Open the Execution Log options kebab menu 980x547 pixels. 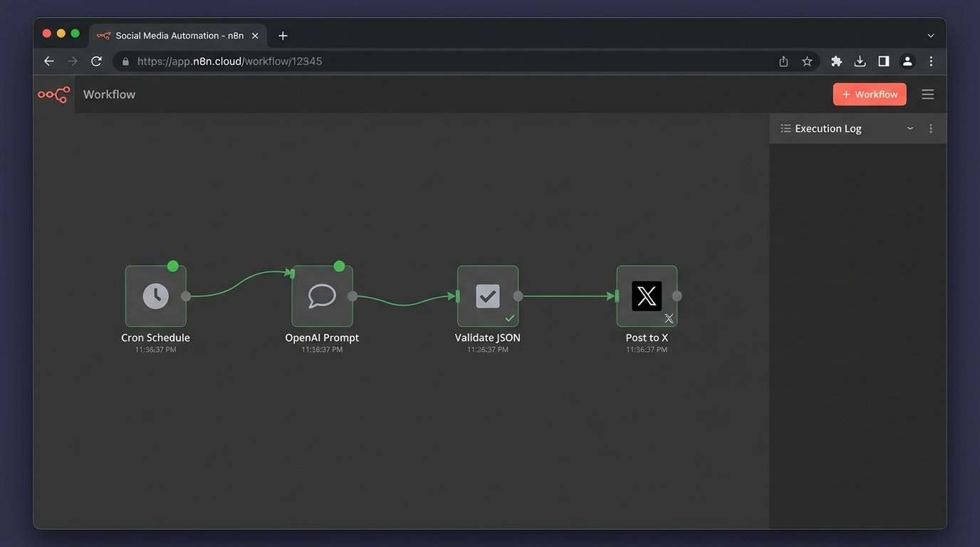click(931, 128)
